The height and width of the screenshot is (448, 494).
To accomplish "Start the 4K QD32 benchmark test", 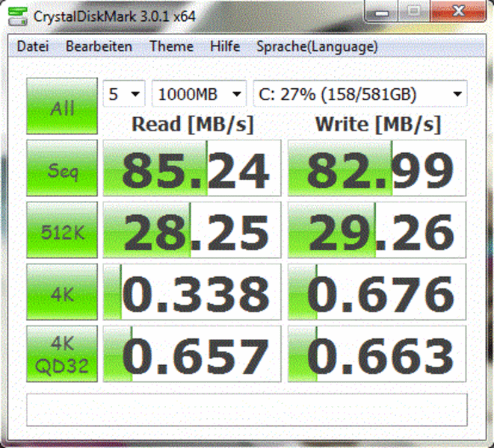I will (62, 354).
